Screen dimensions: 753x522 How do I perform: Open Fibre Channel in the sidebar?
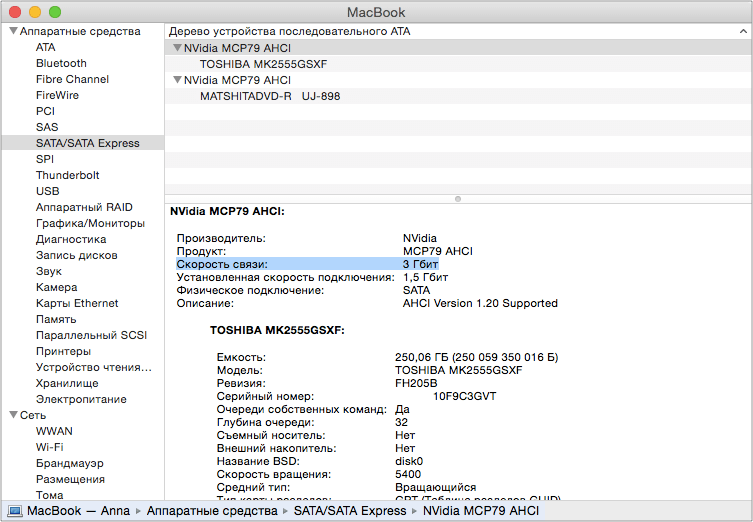[x=72, y=79]
